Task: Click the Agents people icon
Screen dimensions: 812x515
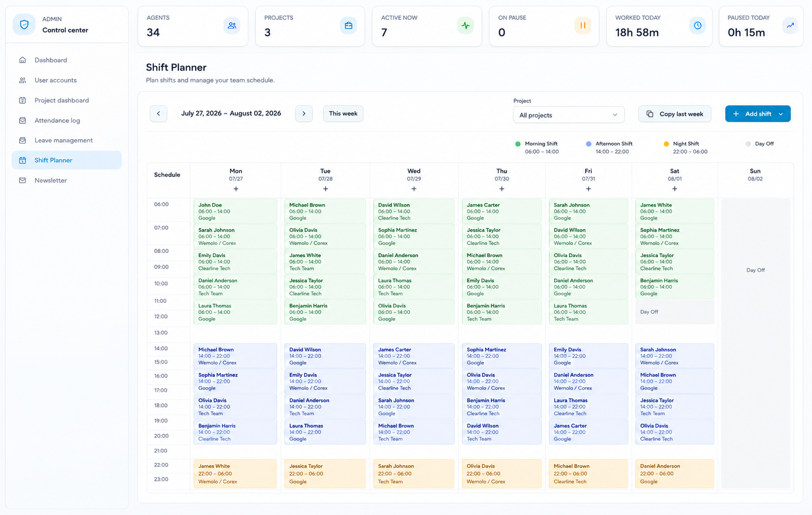Action: click(232, 25)
